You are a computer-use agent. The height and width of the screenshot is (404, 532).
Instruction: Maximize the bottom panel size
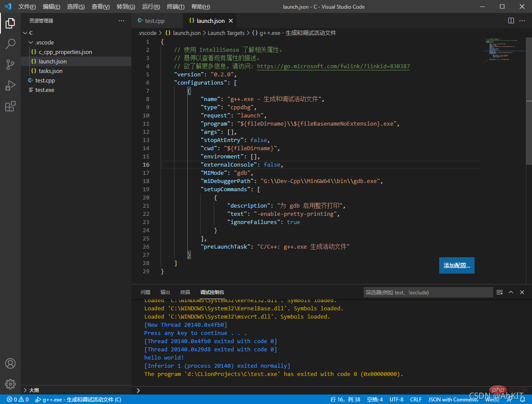tap(511, 292)
